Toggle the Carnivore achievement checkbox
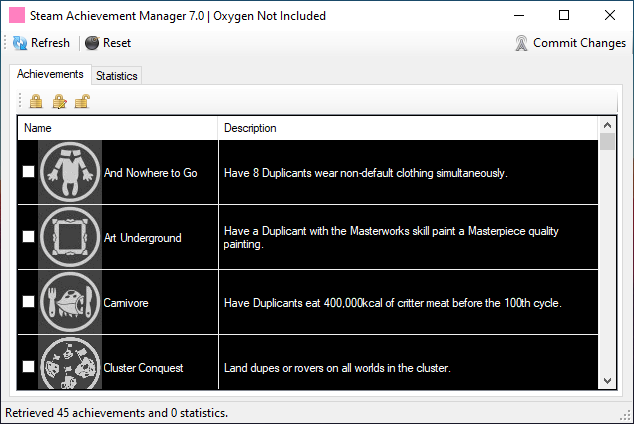The image size is (634, 424). [28, 302]
